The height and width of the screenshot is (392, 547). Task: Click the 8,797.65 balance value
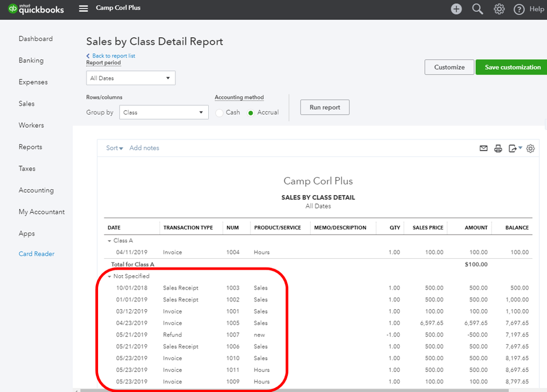[x=517, y=382]
